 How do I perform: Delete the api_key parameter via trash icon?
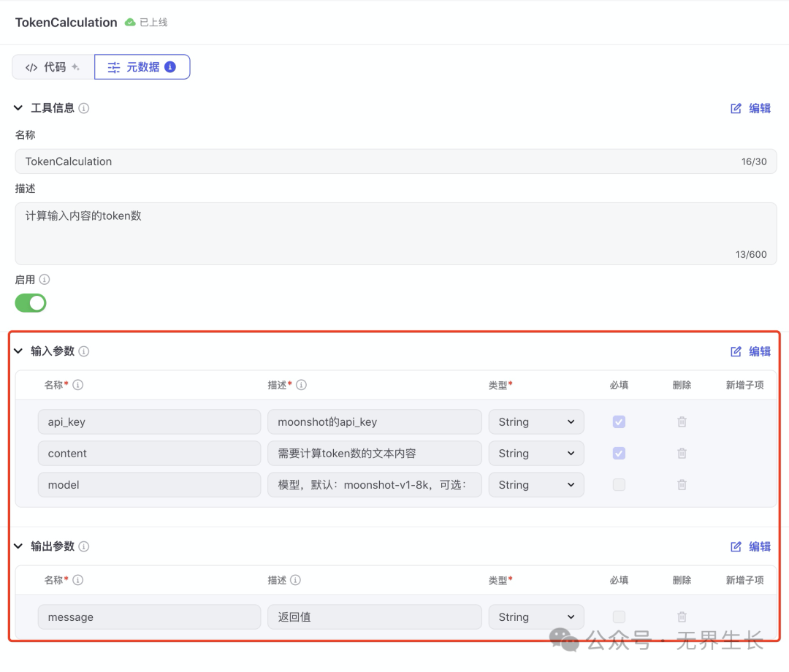pyautogui.click(x=682, y=422)
